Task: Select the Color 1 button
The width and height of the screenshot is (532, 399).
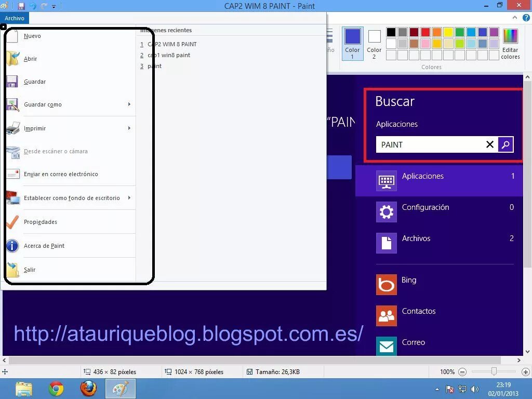Action: point(353,44)
